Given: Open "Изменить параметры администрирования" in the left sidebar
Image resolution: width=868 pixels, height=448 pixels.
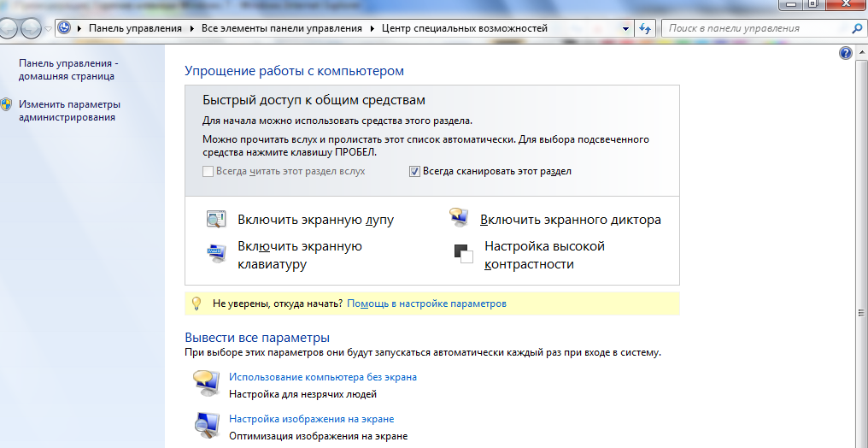Looking at the screenshot, I should 69,110.
